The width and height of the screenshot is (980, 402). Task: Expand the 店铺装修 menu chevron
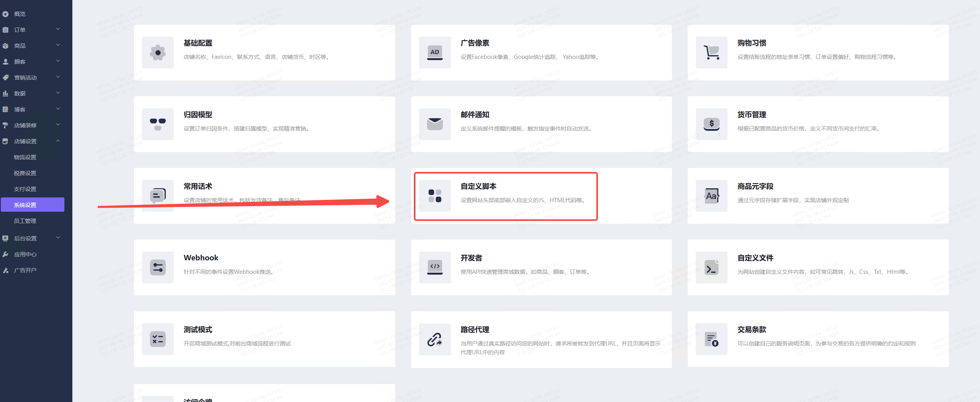[x=58, y=125]
